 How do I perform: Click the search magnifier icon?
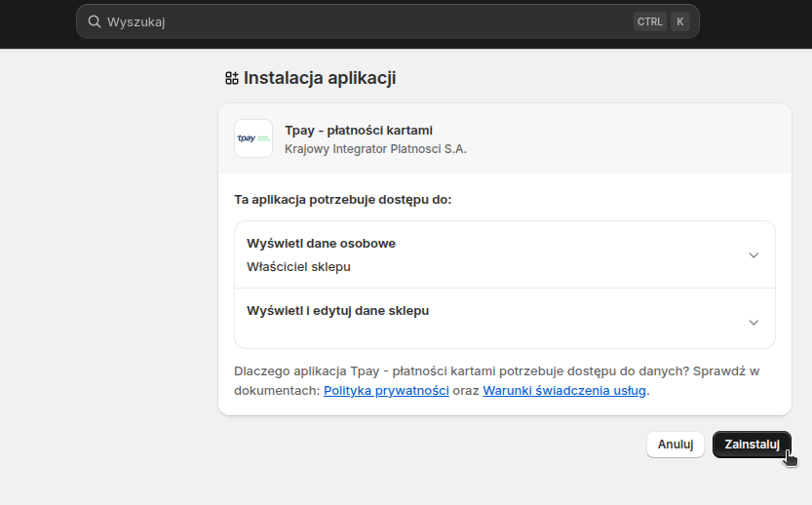coord(94,21)
